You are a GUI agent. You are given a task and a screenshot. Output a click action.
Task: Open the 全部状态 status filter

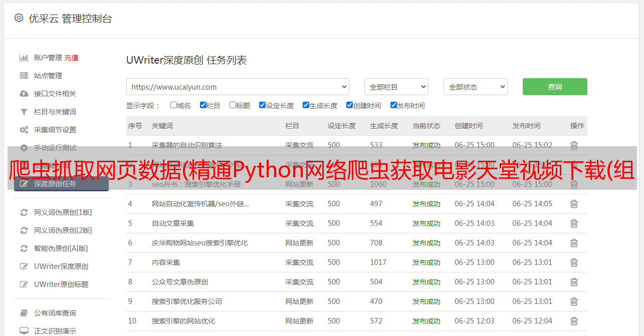click(475, 87)
